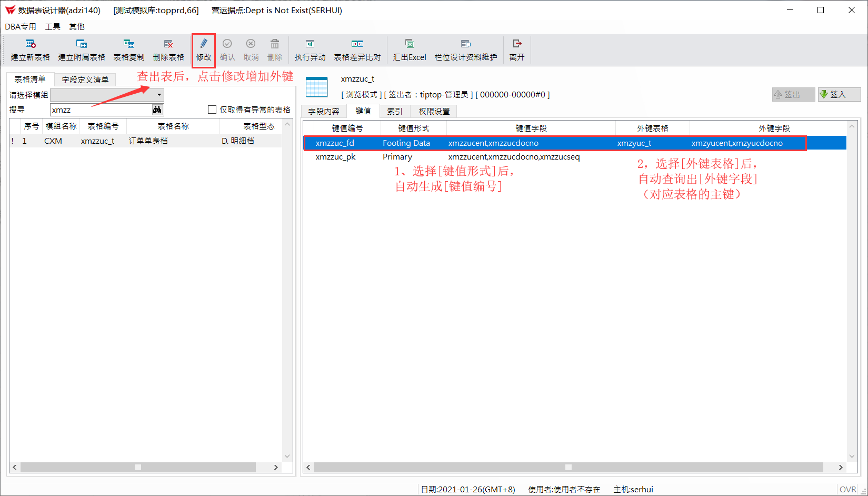
Task: Run the 执行异动 toolbar icon
Action: pyautogui.click(x=310, y=44)
